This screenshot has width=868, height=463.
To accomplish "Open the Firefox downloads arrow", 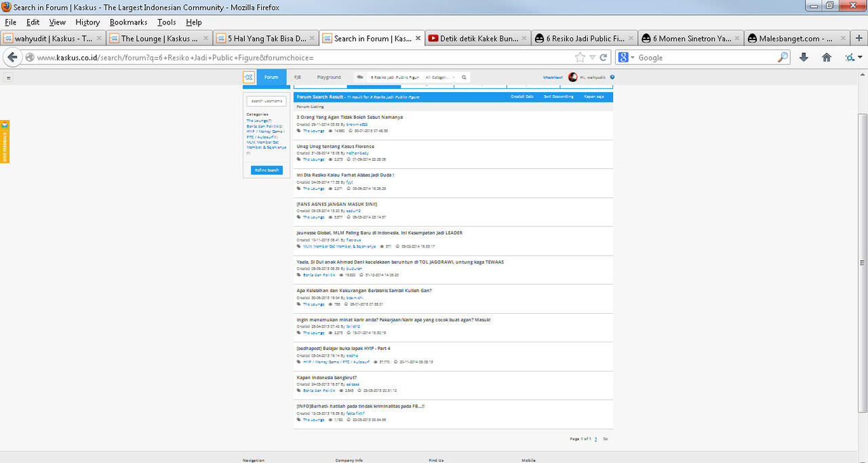I will coord(804,58).
